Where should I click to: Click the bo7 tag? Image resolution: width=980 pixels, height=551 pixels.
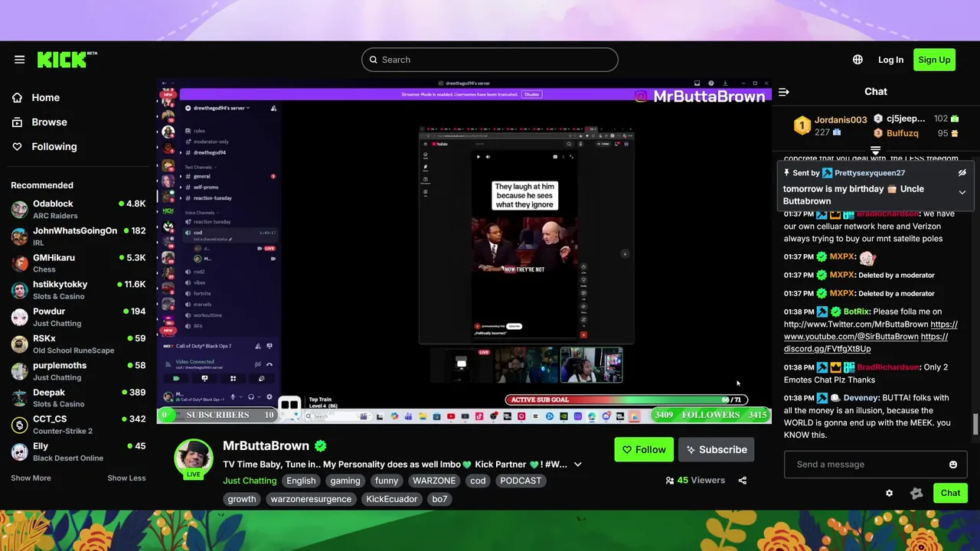pyautogui.click(x=439, y=499)
